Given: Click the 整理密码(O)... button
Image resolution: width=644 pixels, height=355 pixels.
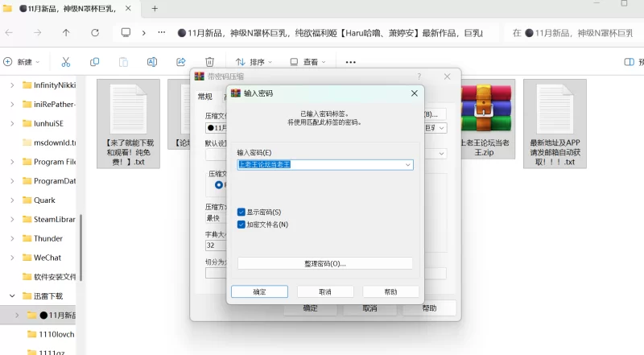Looking at the screenshot, I should (324, 263).
